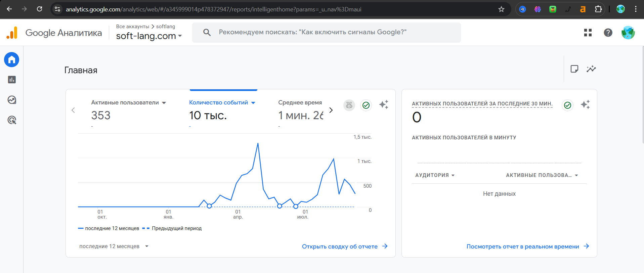Click the green check status icon on overview card

366,105
